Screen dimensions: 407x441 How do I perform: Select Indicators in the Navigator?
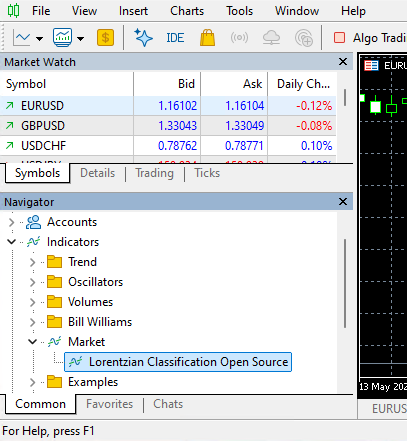pyautogui.click(x=73, y=242)
